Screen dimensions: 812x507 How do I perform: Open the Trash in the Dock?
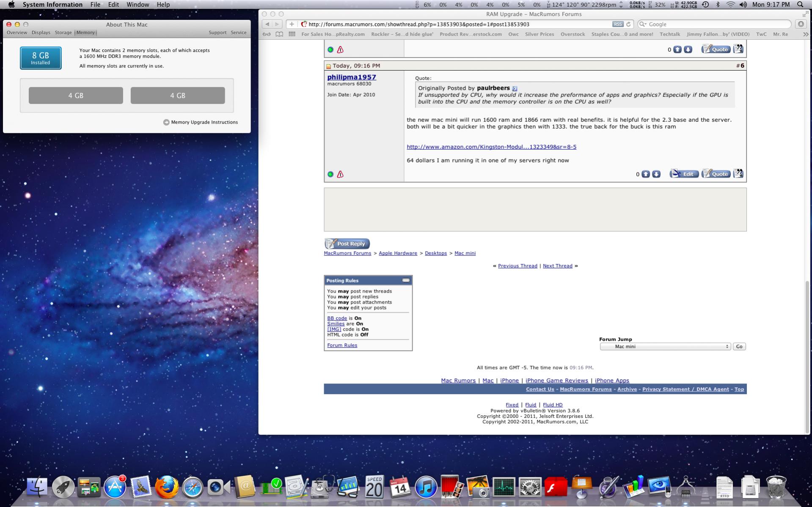point(776,488)
